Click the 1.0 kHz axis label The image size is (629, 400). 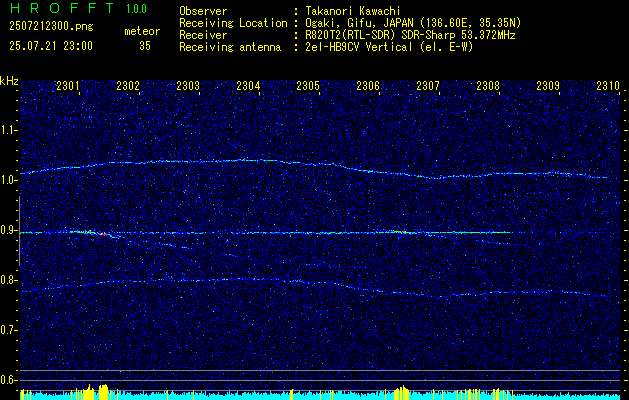pos(9,180)
